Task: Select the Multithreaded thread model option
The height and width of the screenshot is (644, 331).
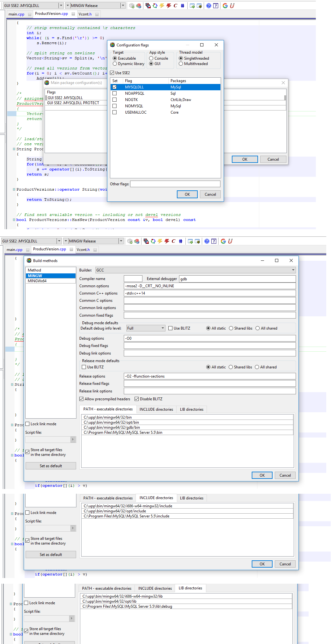Action: pyautogui.click(x=181, y=64)
